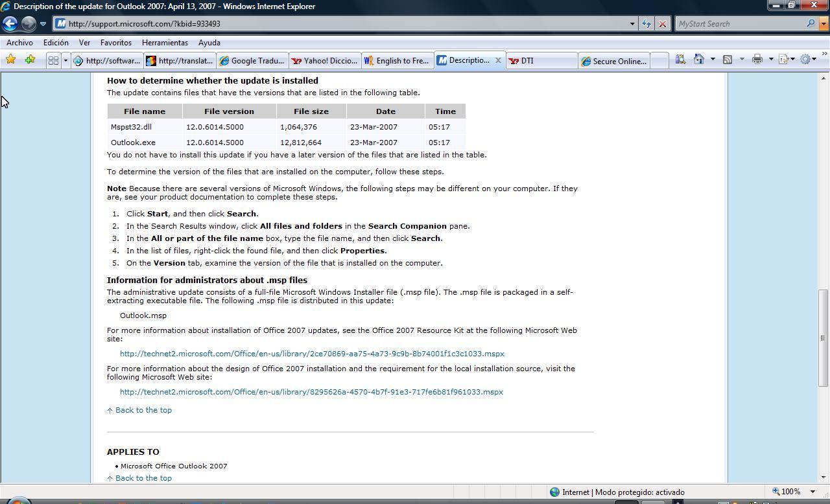Open the search provider options dropdown
This screenshot has width=830, height=504.
(x=824, y=24)
